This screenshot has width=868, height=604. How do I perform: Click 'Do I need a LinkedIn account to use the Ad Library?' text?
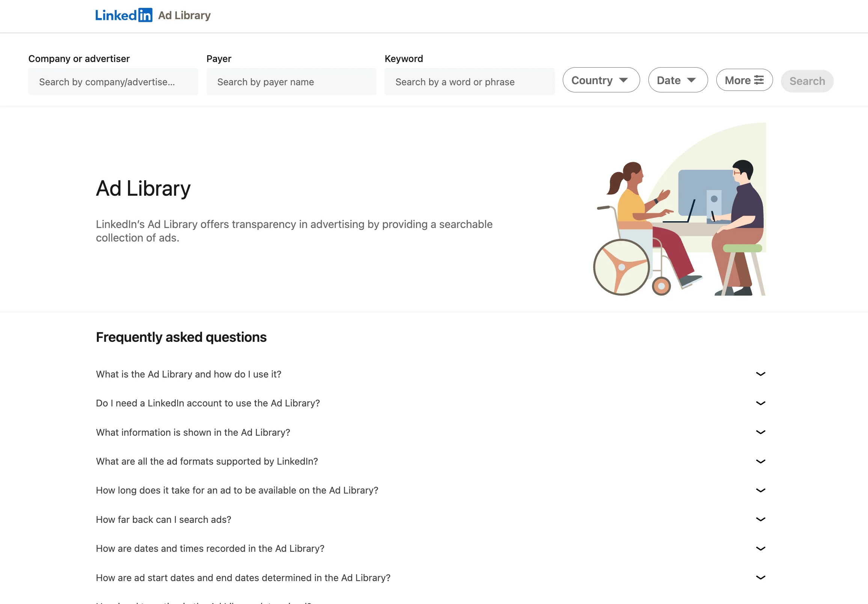pyautogui.click(x=208, y=403)
